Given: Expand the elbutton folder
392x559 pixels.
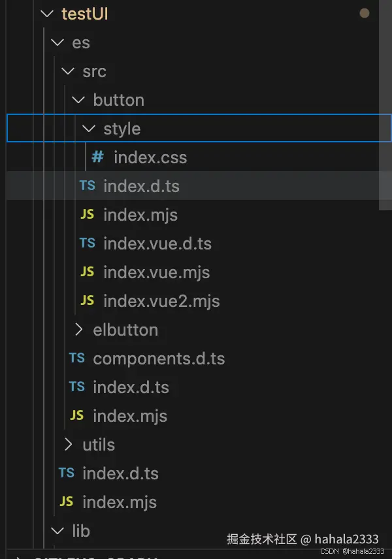Looking at the screenshot, I should coord(78,330).
